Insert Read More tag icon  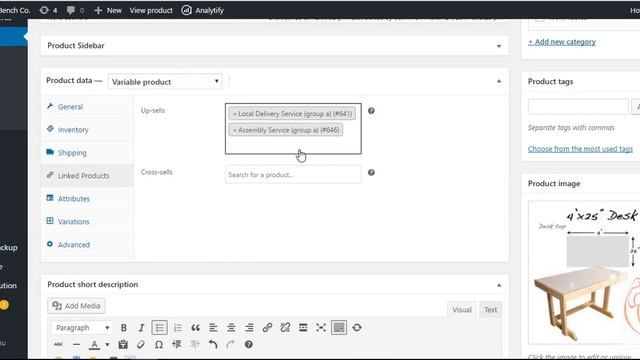click(303, 328)
